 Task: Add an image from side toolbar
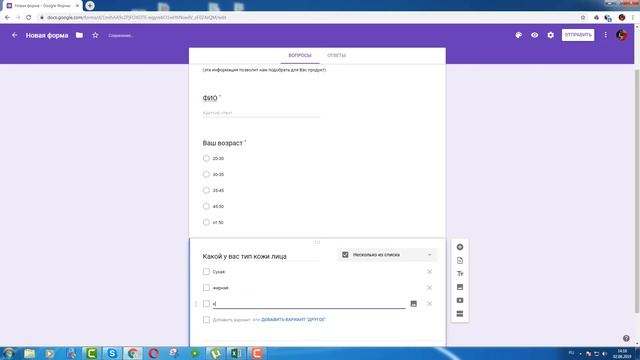click(460, 287)
